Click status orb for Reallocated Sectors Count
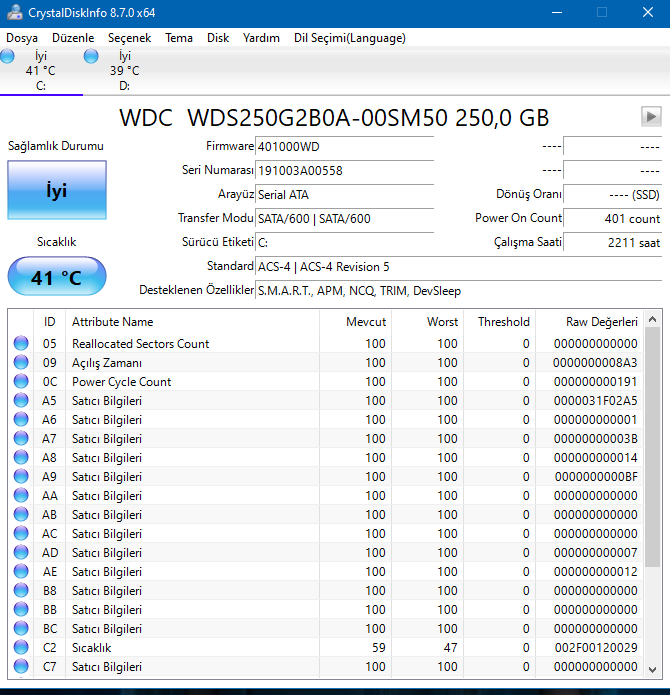Screen dimensions: 670x695 click(21, 344)
